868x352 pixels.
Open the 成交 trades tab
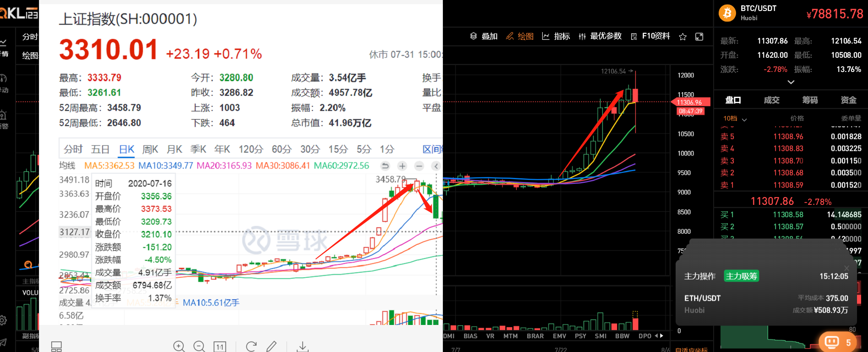coord(771,100)
